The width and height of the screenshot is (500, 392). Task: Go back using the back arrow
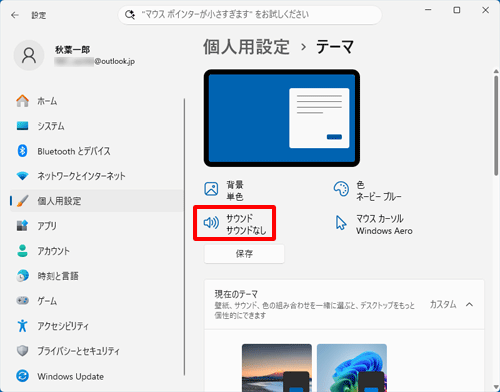tap(15, 15)
